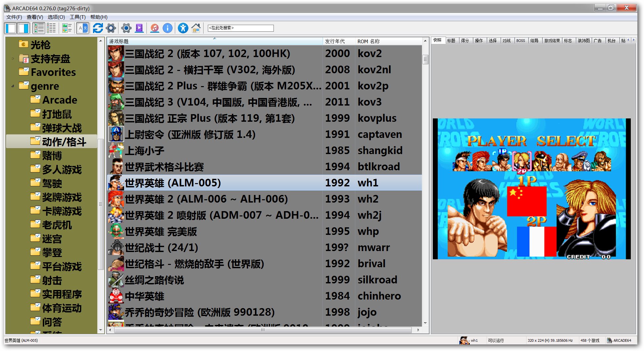Click the tab strip left arrow

(628, 40)
